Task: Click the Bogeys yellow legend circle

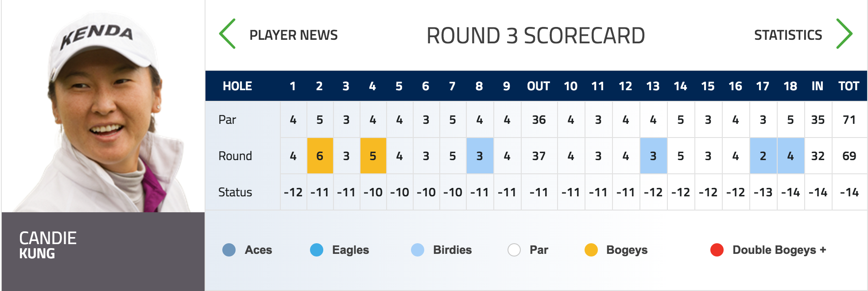Action: (591, 250)
